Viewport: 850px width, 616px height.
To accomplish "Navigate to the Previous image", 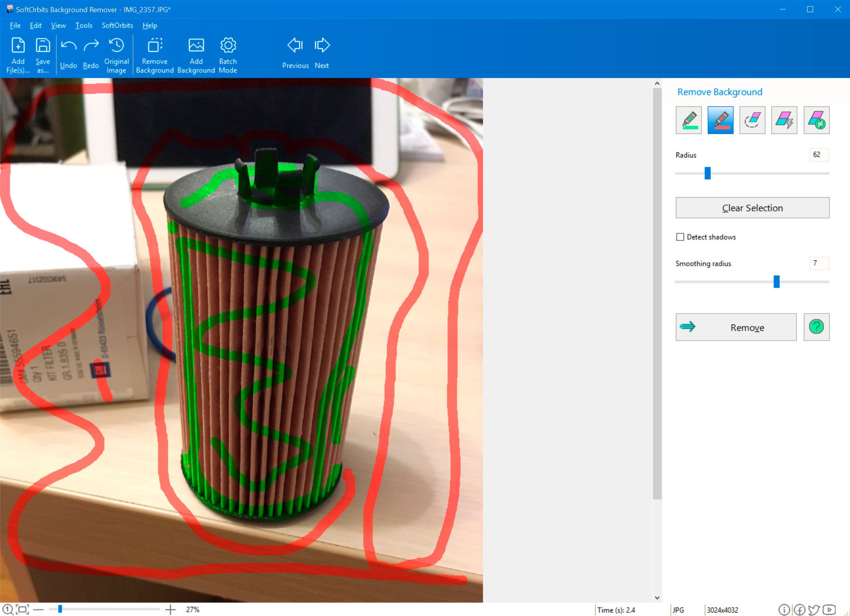I will click(295, 53).
